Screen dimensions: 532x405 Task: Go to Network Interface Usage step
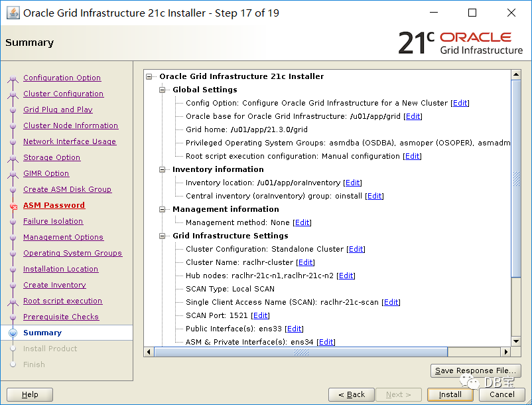click(70, 141)
